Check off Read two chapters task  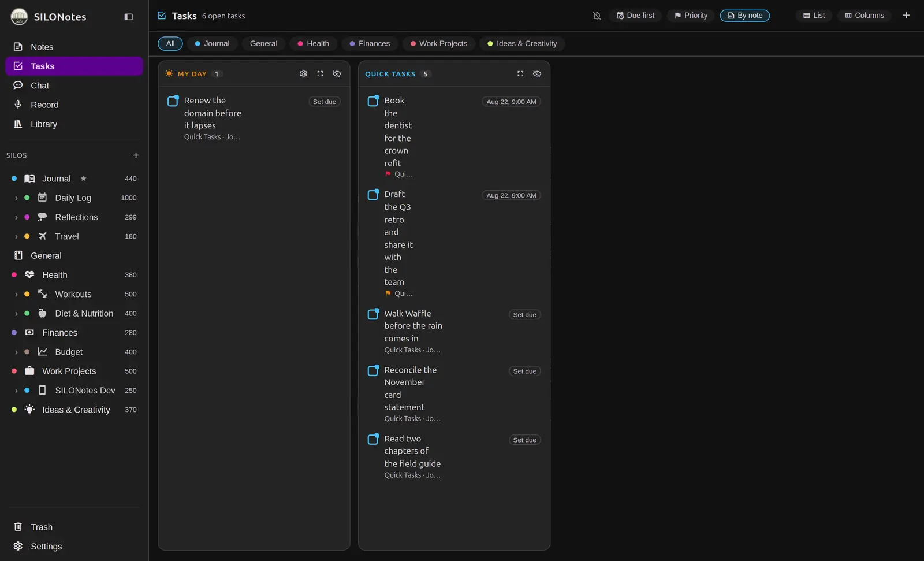coord(373,439)
